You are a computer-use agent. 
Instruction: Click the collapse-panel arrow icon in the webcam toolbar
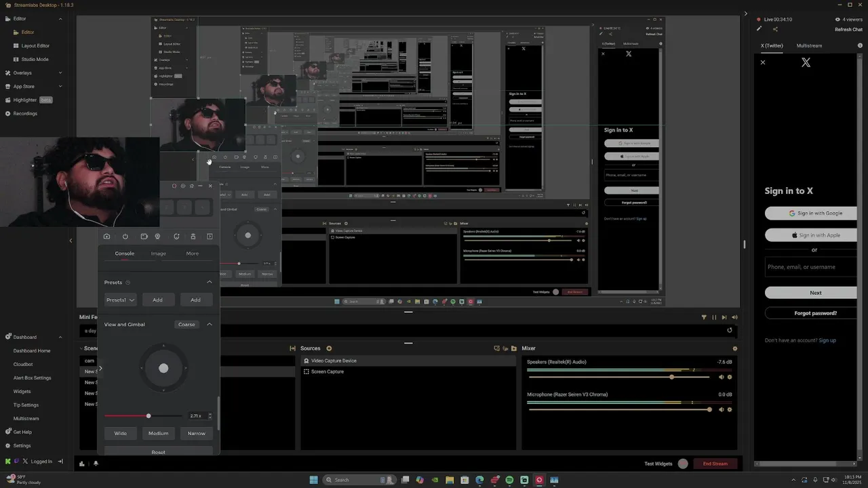click(210, 237)
